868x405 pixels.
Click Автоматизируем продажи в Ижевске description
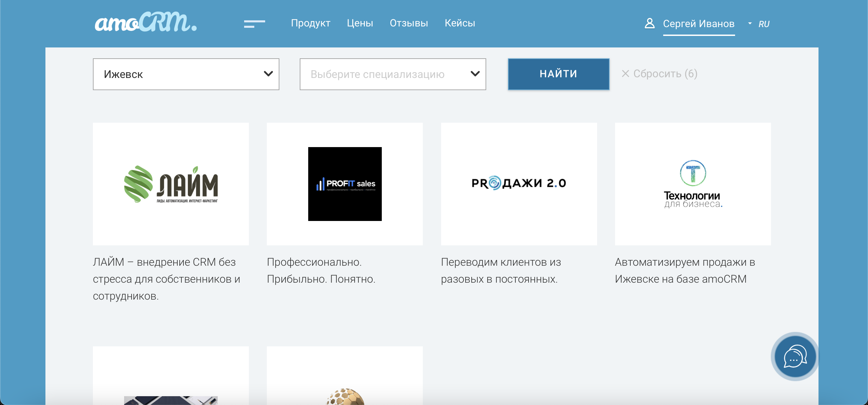tap(685, 270)
